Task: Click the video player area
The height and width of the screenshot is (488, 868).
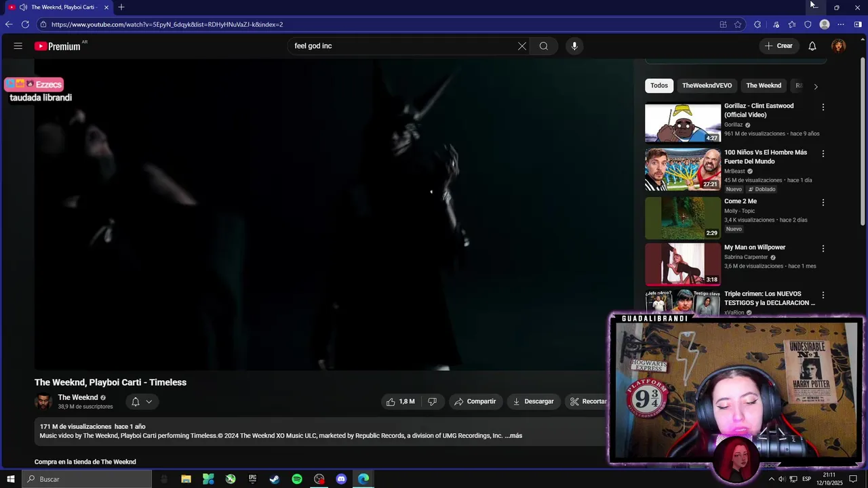Action: (334, 215)
